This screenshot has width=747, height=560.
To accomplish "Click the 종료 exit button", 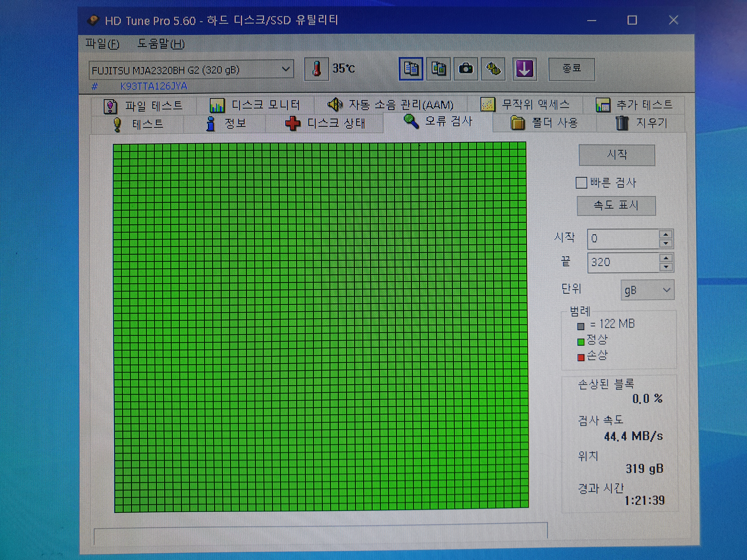I will [571, 69].
